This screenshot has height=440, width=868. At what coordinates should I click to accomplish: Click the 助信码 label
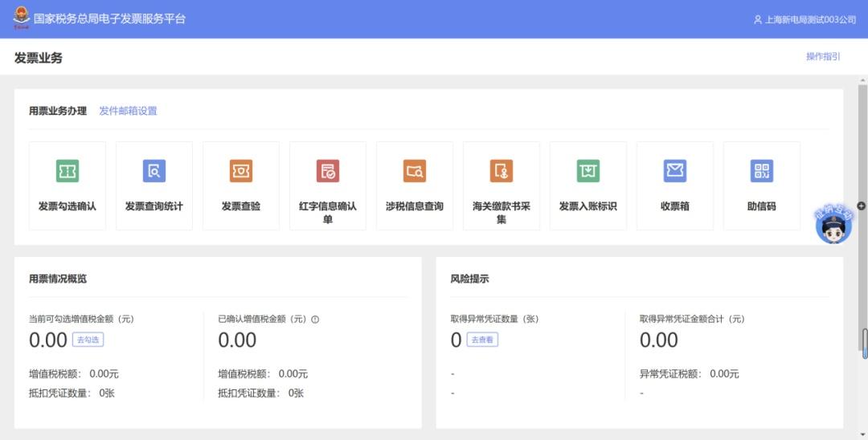pyautogui.click(x=762, y=206)
